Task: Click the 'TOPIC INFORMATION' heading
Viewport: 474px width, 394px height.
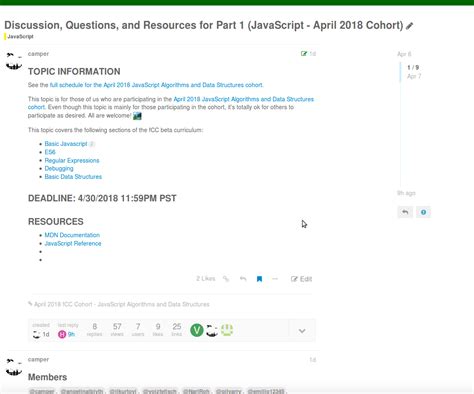Action: tap(74, 72)
